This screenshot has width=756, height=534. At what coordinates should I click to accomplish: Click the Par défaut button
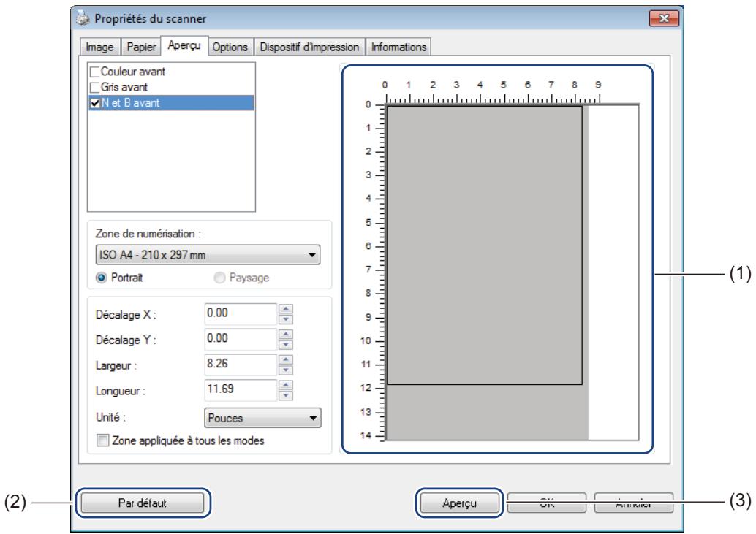[143, 503]
